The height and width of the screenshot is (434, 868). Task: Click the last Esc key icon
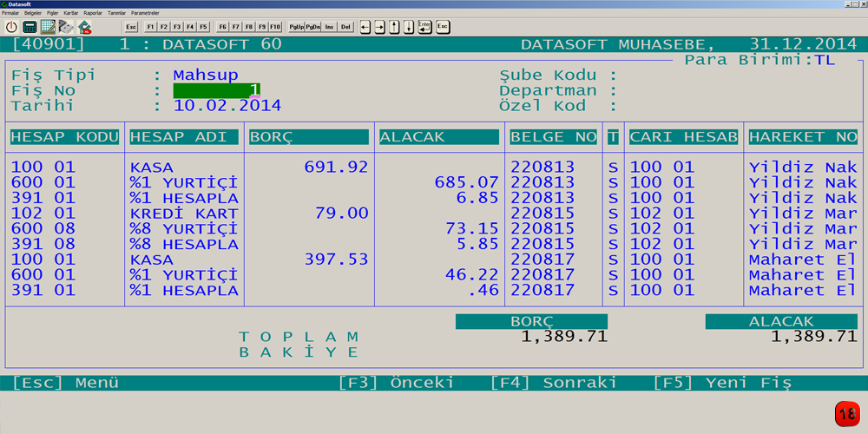[x=443, y=27]
